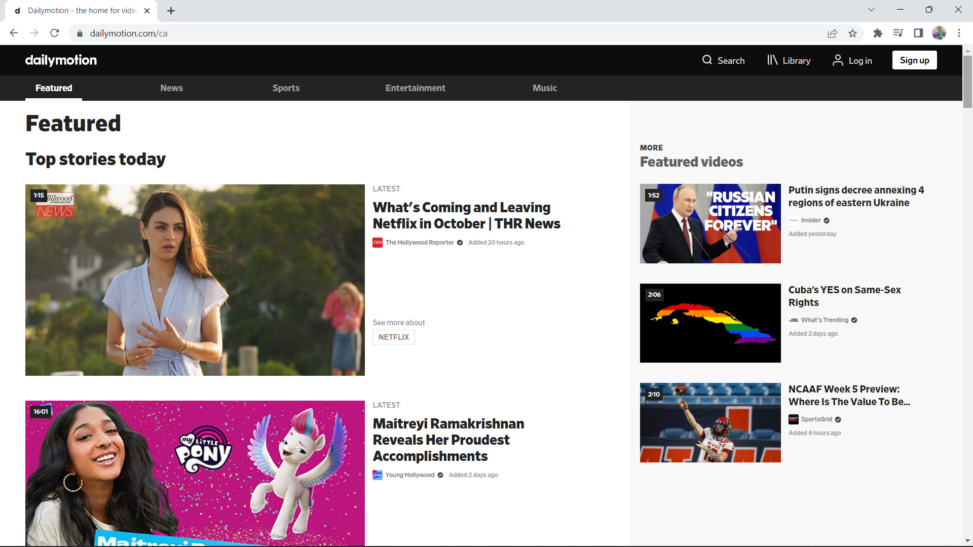Click headline What's Coming and Leaving Netflix
Screen dimensions: 973x547
[x=466, y=215]
